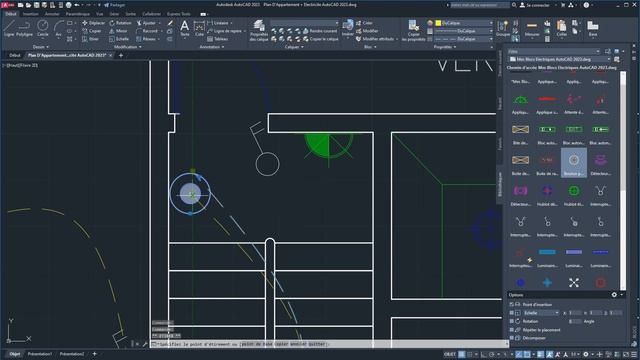Open the Echelle dropdown in Options
This screenshot has height=360, width=640.
pyautogui.click(x=541, y=313)
